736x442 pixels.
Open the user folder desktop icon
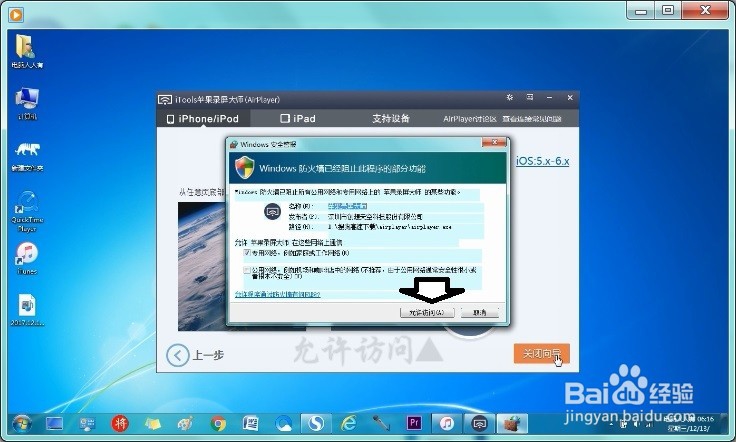(x=27, y=52)
